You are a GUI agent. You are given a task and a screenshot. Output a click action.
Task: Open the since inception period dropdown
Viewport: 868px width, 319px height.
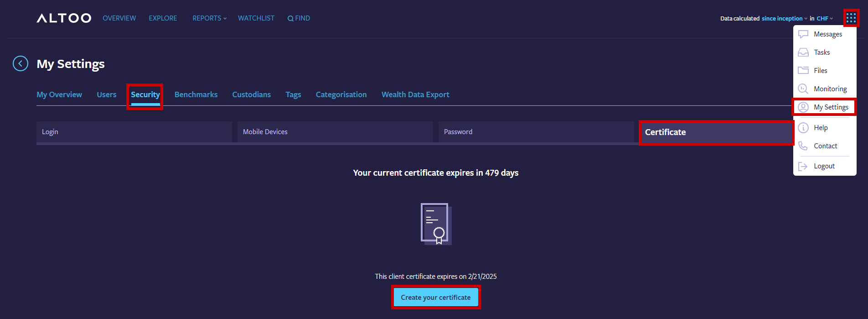point(784,19)
